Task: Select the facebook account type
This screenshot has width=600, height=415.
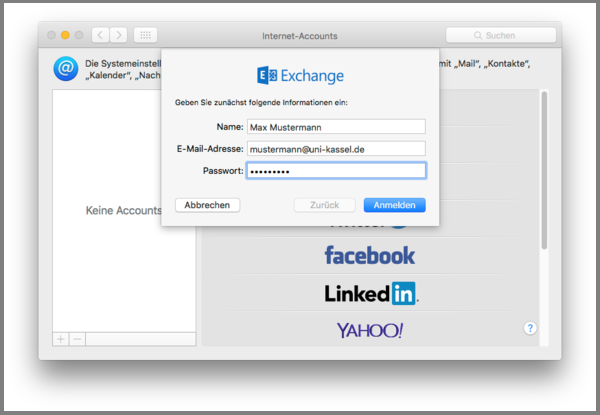Action: 369,256
